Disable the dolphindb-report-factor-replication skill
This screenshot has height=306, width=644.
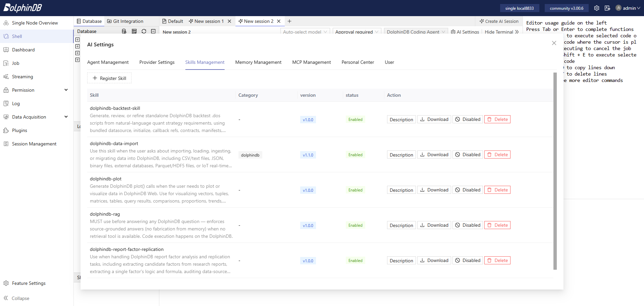click(468, 260)
